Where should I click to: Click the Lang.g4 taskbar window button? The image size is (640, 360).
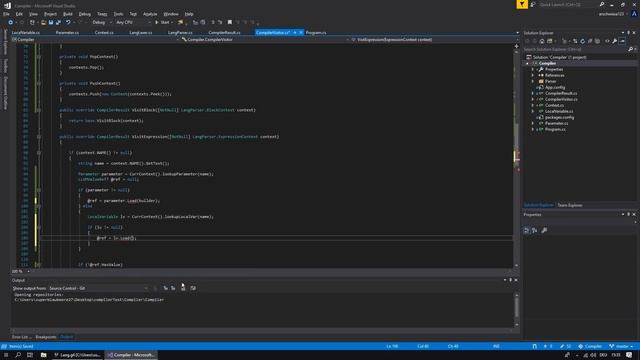point(78,355)
